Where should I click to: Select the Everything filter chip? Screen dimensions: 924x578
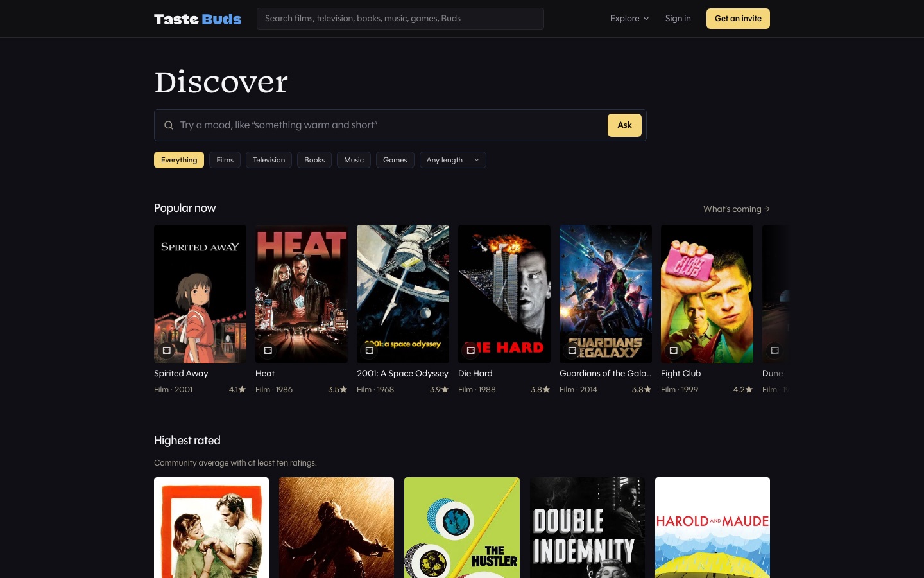click(179, 160)
